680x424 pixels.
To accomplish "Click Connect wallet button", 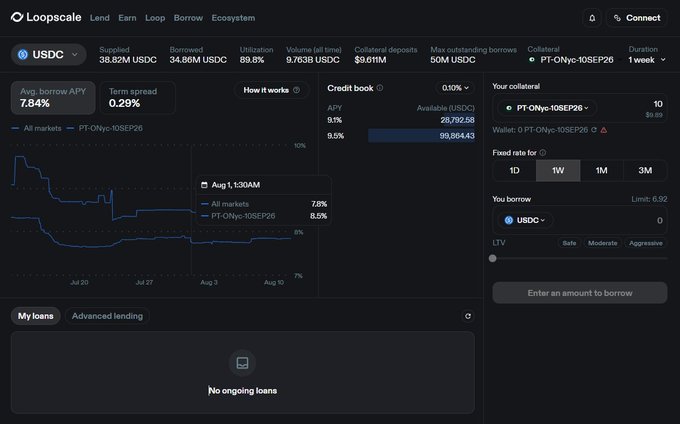I will [x=637, y=18].
